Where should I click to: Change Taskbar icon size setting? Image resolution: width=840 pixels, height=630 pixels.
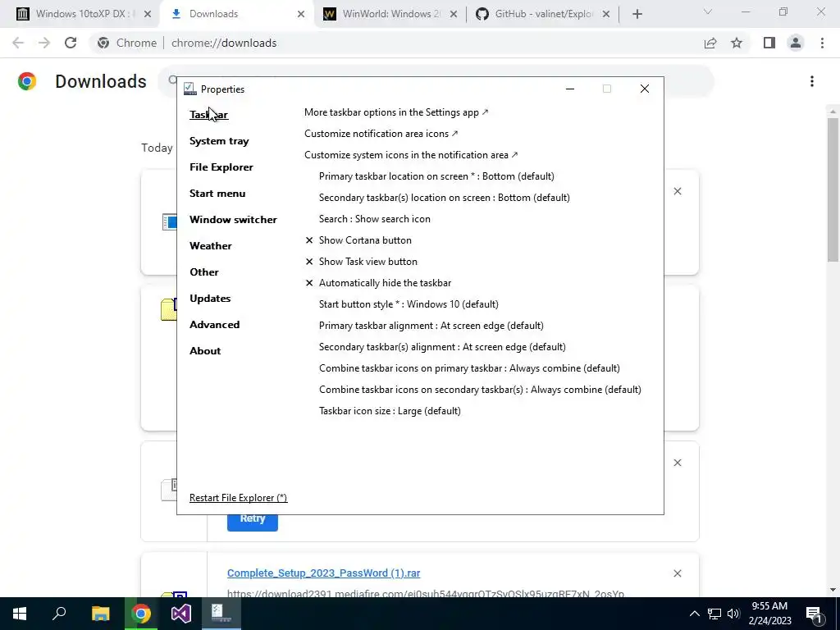[390, 411]
